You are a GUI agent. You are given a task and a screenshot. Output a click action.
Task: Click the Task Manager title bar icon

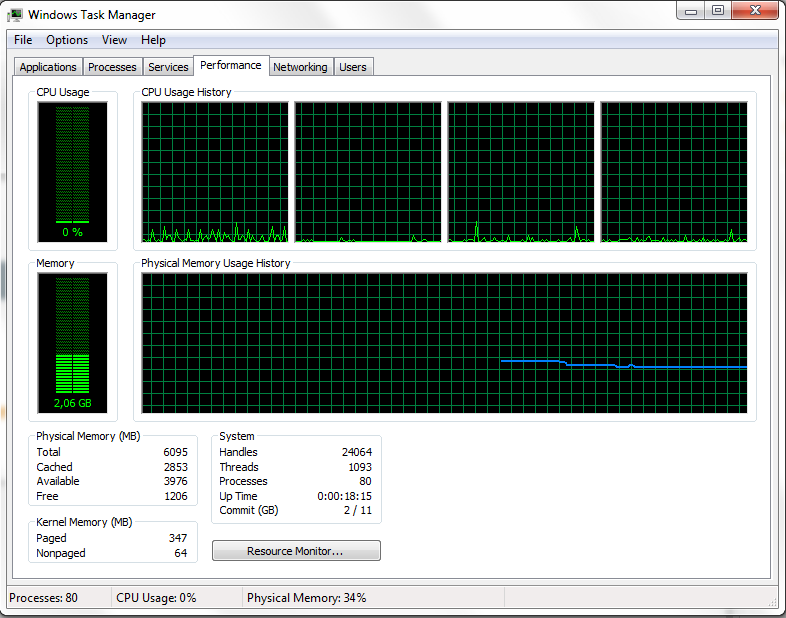[16, 15]
